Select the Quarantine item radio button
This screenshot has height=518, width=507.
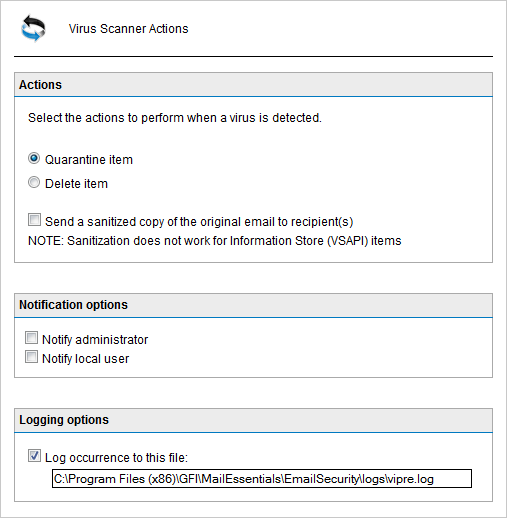34,158
